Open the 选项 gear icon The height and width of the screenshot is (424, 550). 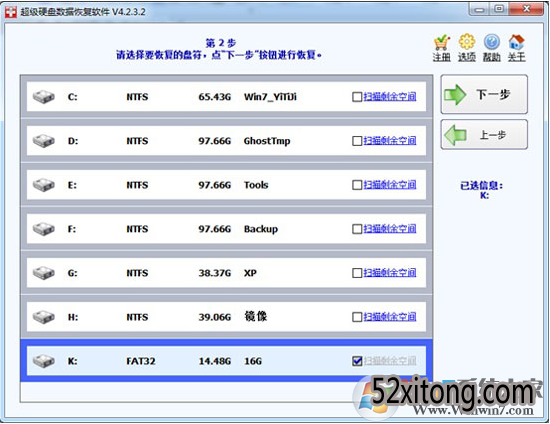[467, 42]
